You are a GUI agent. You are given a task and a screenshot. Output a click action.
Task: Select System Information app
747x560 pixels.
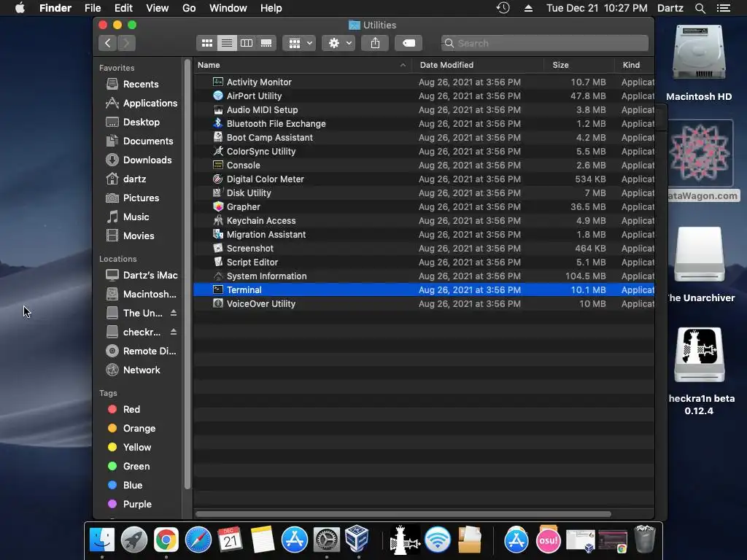coord(424,276)
